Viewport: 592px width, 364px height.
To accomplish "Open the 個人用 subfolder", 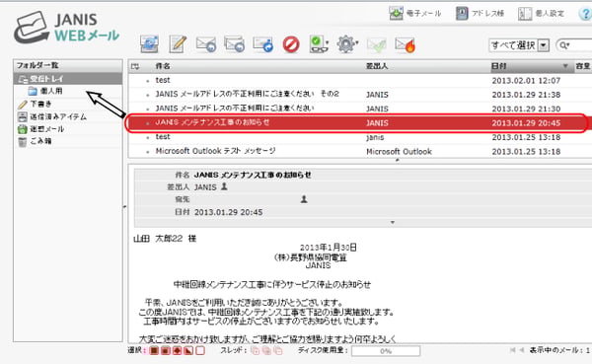I will coord(51,91).
